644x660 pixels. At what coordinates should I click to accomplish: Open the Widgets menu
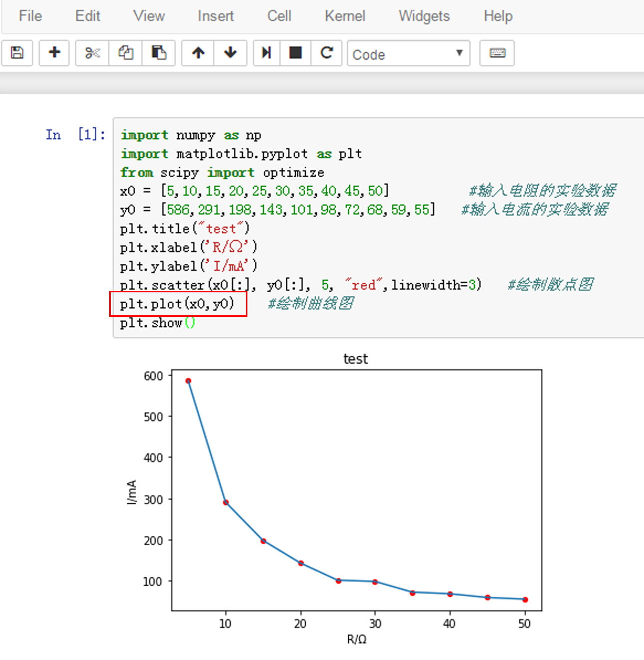click(424, 16)
